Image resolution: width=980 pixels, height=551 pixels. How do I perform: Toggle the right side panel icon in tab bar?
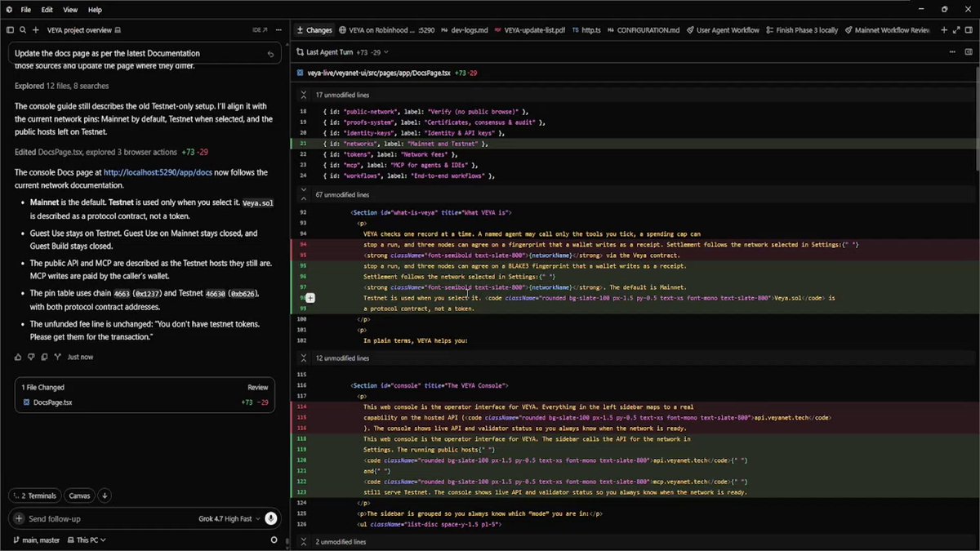click(969, 30)
